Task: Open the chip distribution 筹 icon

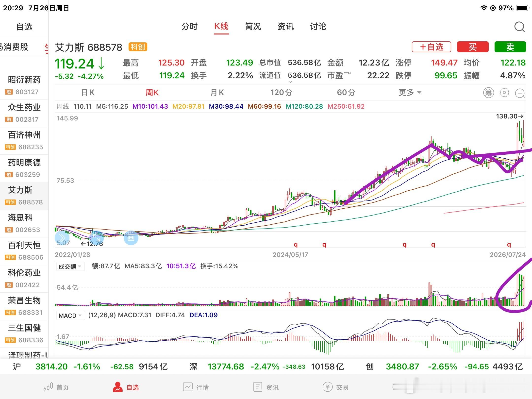Action: pos(488,93)
